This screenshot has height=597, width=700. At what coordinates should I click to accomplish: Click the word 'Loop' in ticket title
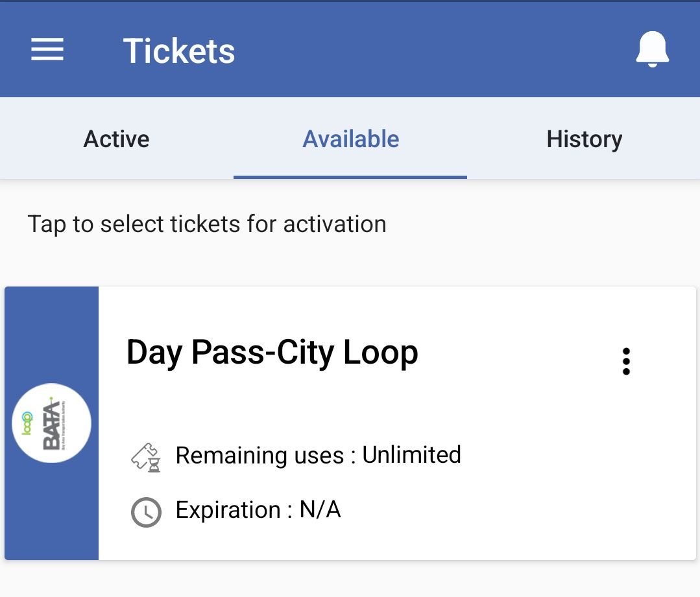click(x=380, y=353)
